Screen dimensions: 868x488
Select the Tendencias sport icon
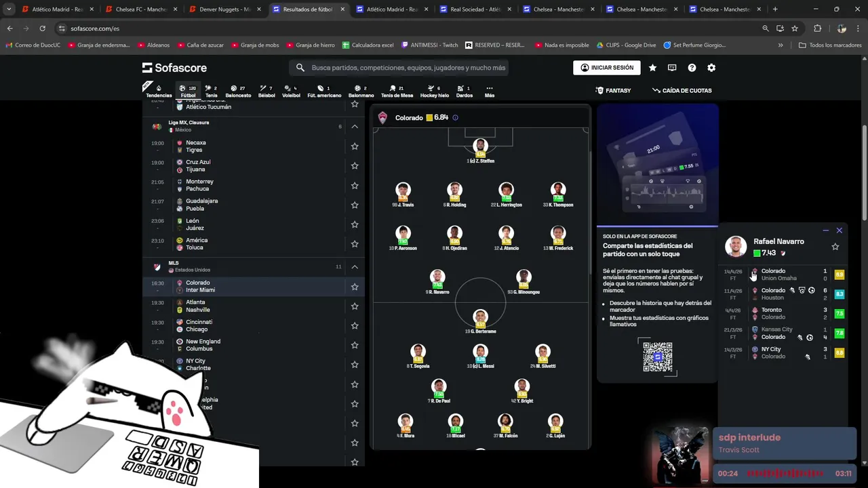[159, 91]
